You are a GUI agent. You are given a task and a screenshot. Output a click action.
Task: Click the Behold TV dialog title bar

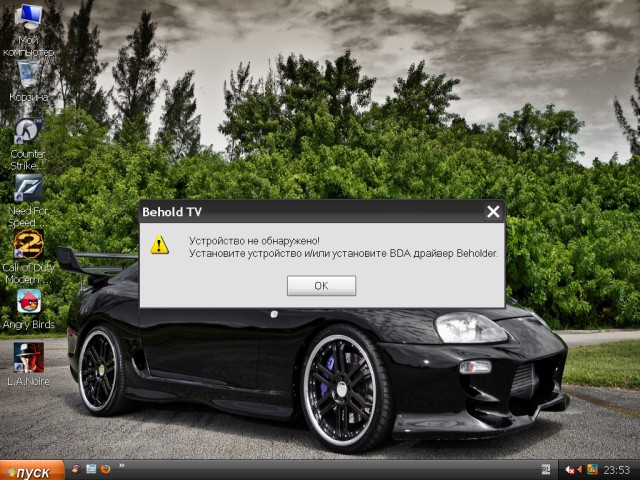pos(300,212)
